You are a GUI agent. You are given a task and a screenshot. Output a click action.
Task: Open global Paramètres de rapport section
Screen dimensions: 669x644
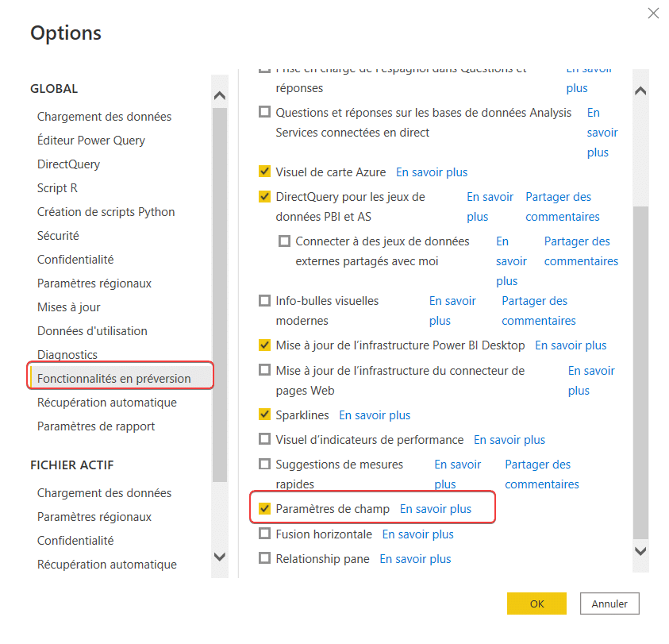96,426
